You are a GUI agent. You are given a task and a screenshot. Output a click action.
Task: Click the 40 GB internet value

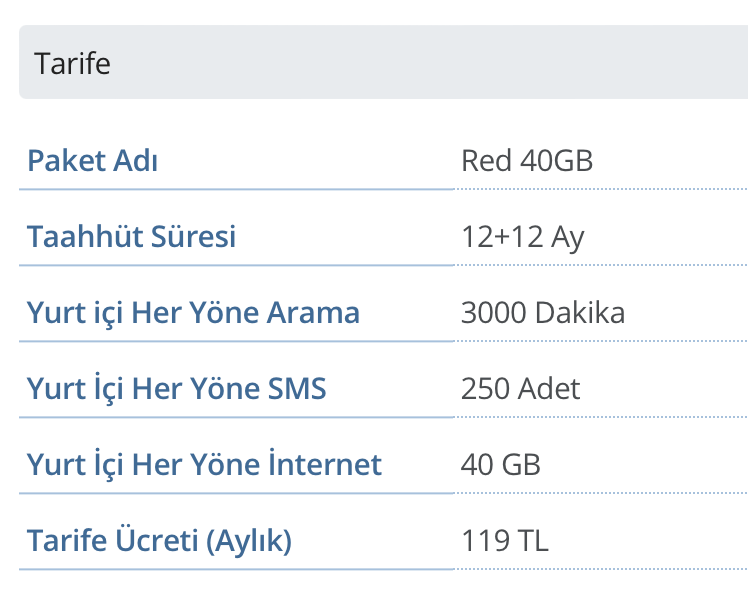tap(500, 465)
